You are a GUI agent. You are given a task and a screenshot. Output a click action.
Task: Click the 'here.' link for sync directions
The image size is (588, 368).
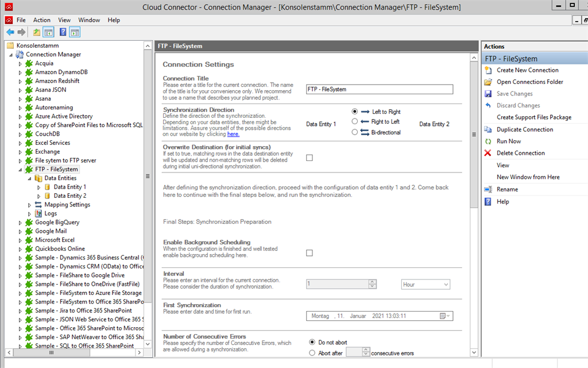click(x=233, y=134)
